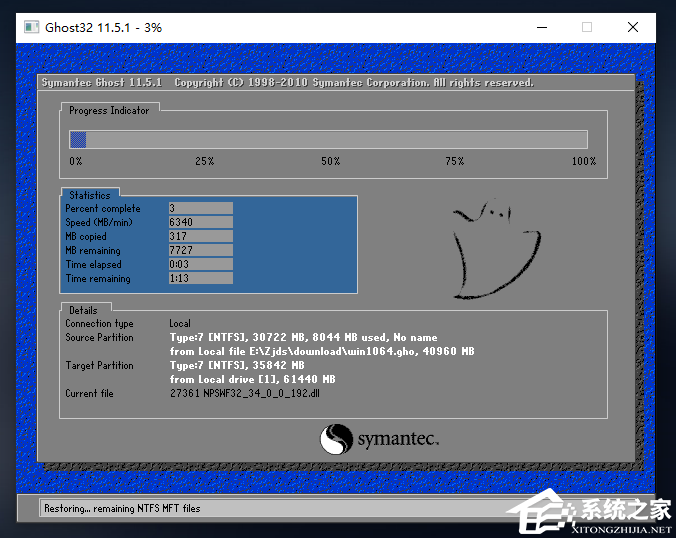Click the Source Partition details line
The width and height of the screenshot is (676, 538).
[303, 338]
